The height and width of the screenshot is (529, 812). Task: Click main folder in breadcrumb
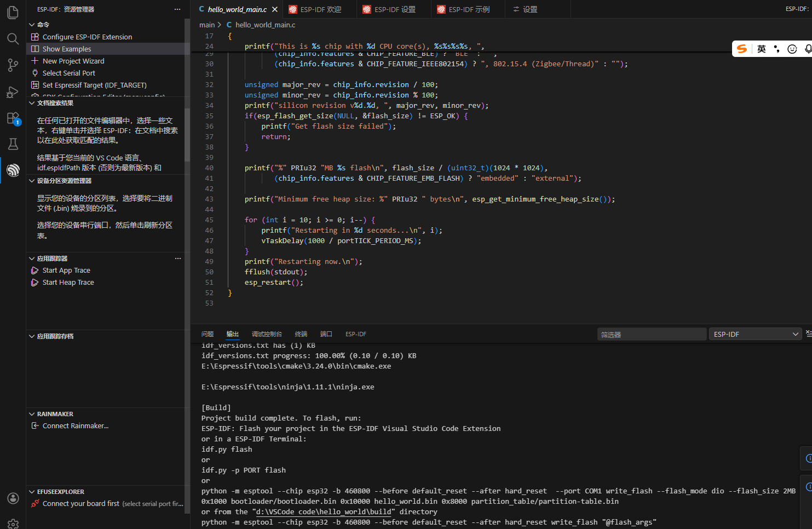click(207, 25)
